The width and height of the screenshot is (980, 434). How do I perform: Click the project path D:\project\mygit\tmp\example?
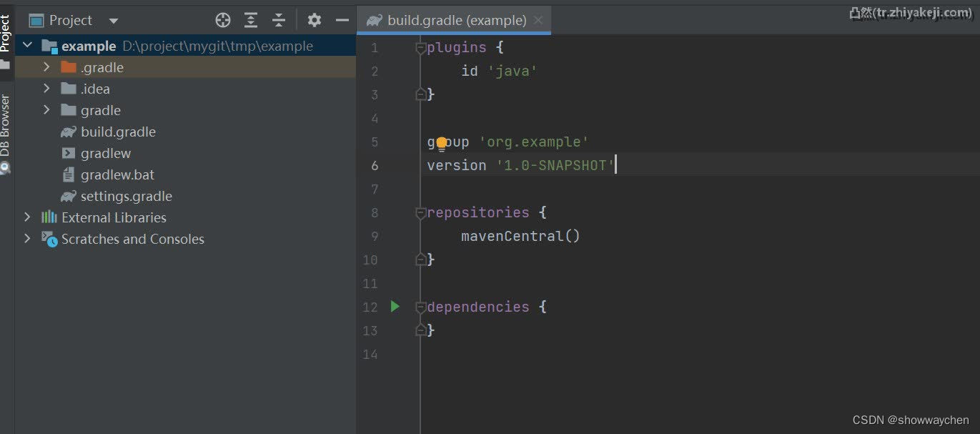point(218,46)
